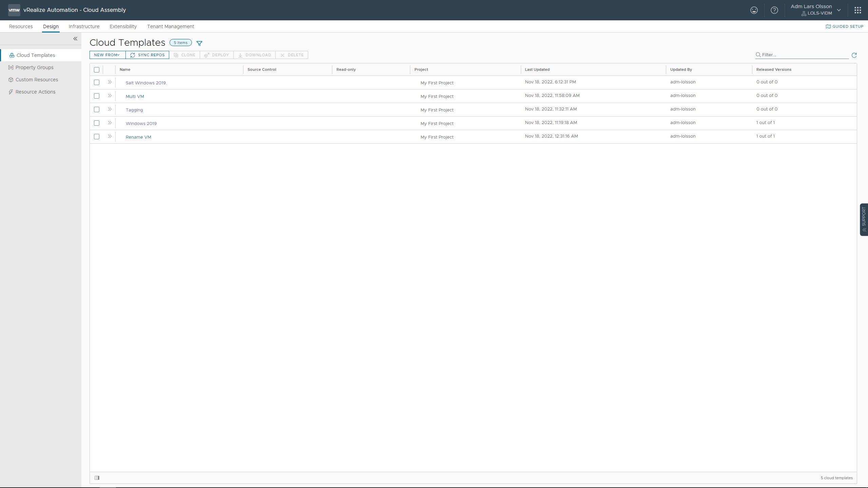
Task: Switch to the Resources tab
Action: (21, 26)
